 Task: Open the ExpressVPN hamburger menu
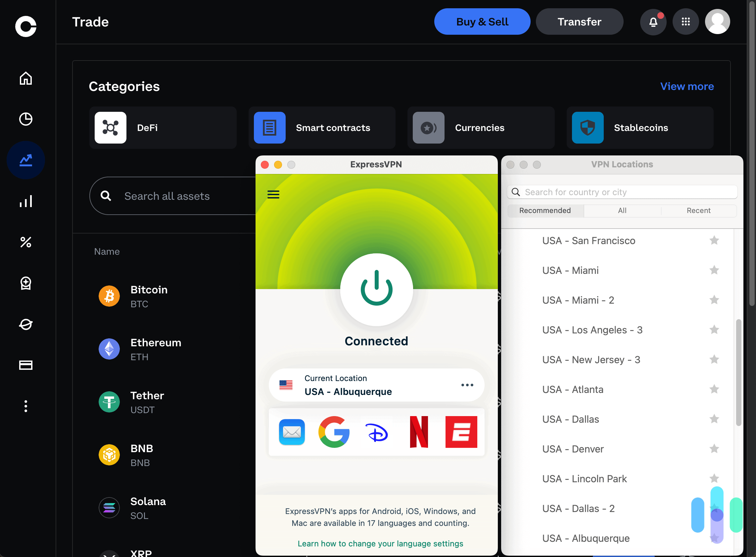[273, 194]
